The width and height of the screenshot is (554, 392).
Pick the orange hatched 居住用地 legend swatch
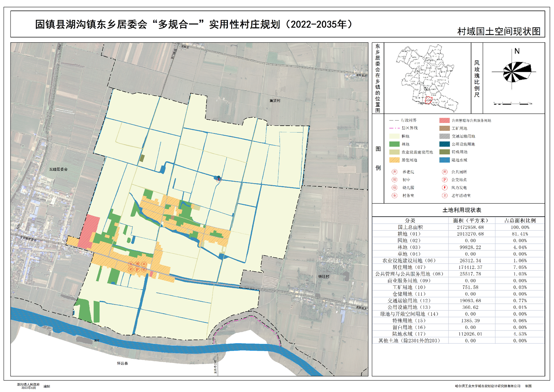pos(394,160)
